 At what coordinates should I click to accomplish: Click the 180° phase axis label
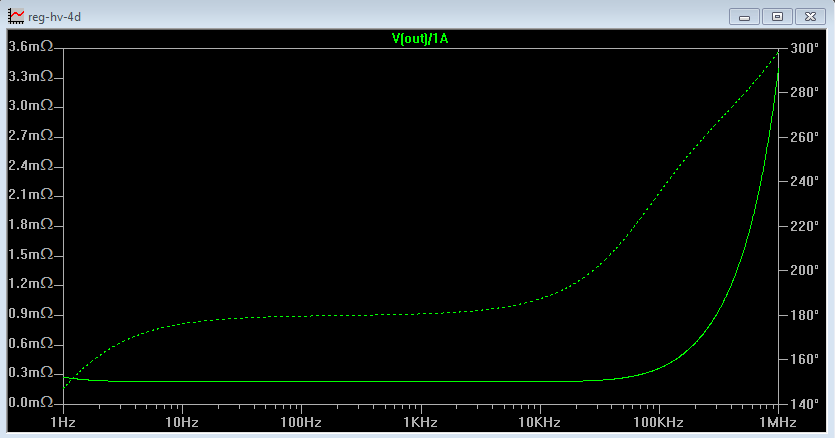tap(805, 315)
